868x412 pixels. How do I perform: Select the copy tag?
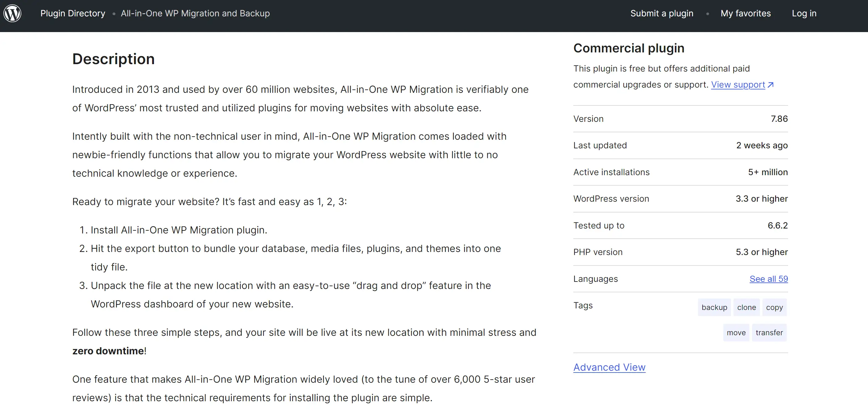[x=774, y=307]
